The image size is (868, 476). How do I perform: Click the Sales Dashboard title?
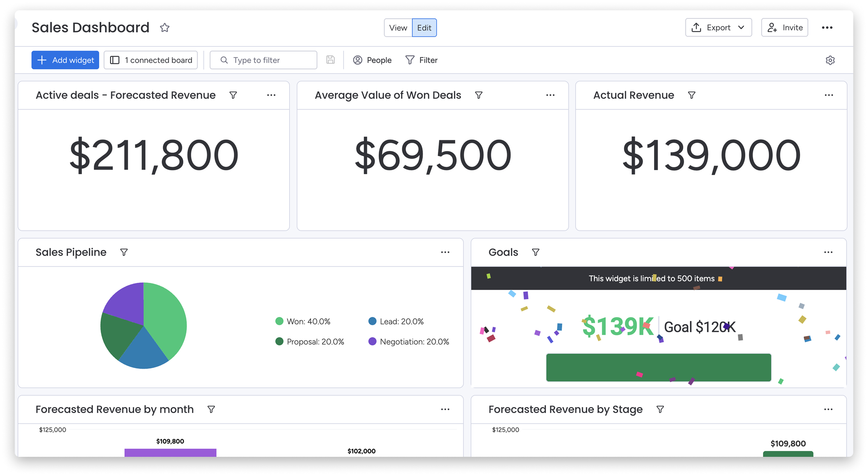[x=90, y=28]
